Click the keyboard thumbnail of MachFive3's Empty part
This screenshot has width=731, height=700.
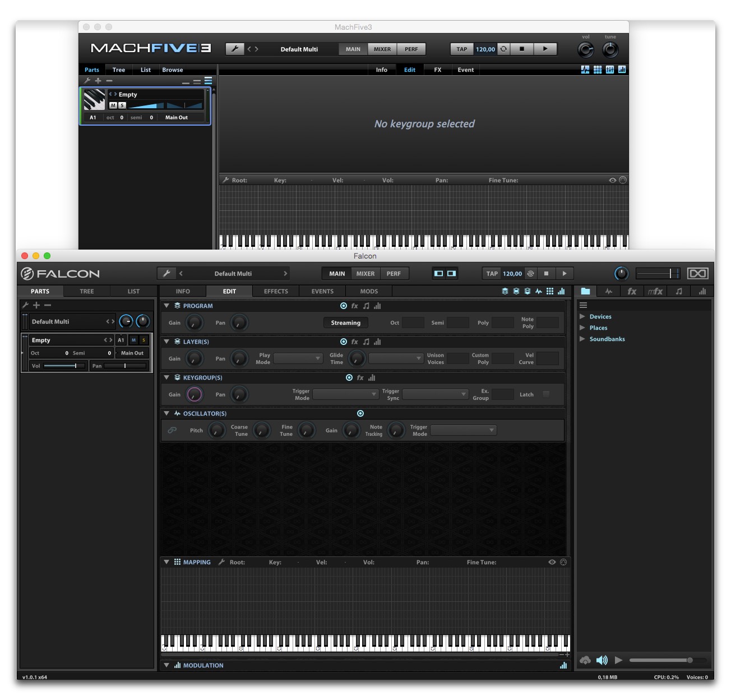(x=94, y=100)
